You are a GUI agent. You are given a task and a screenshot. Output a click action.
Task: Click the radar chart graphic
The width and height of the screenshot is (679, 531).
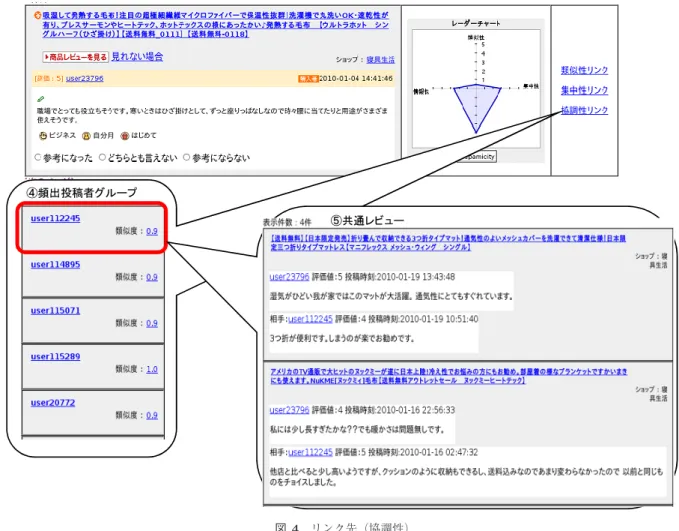[x=476, y=89]
